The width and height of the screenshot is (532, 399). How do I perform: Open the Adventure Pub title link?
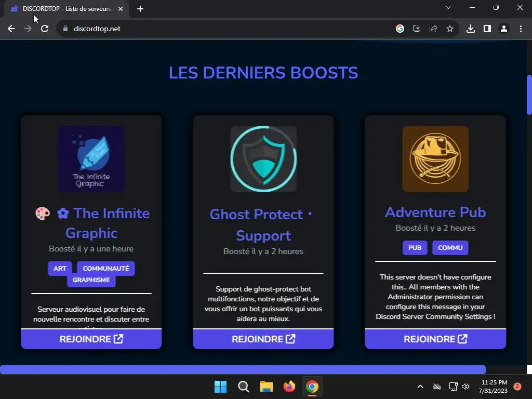click(x=435, y=212)
